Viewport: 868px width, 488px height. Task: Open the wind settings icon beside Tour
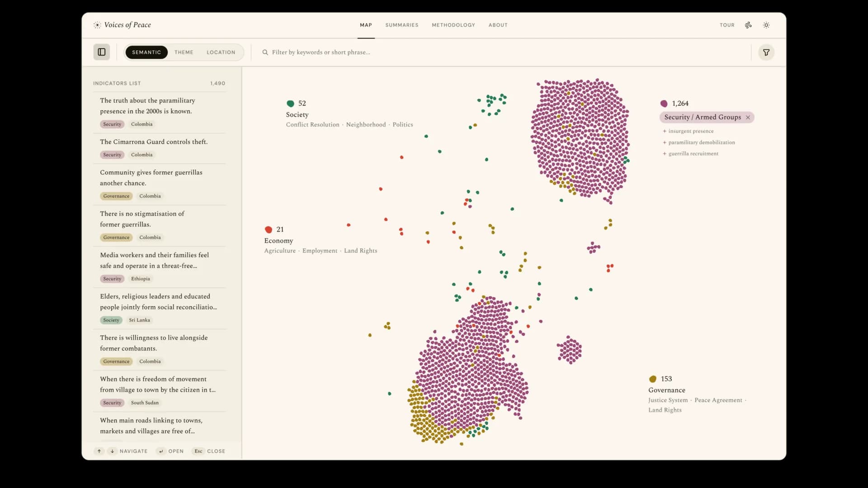pos(748,25)
